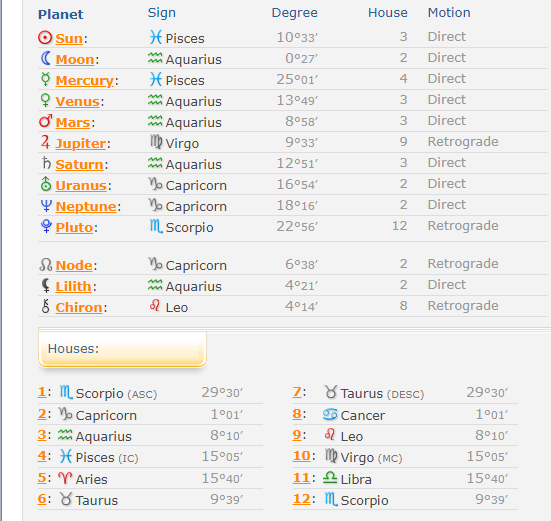Open the Chiron link
The height and width of the screenshot is (521, 551).
[79, 308]
